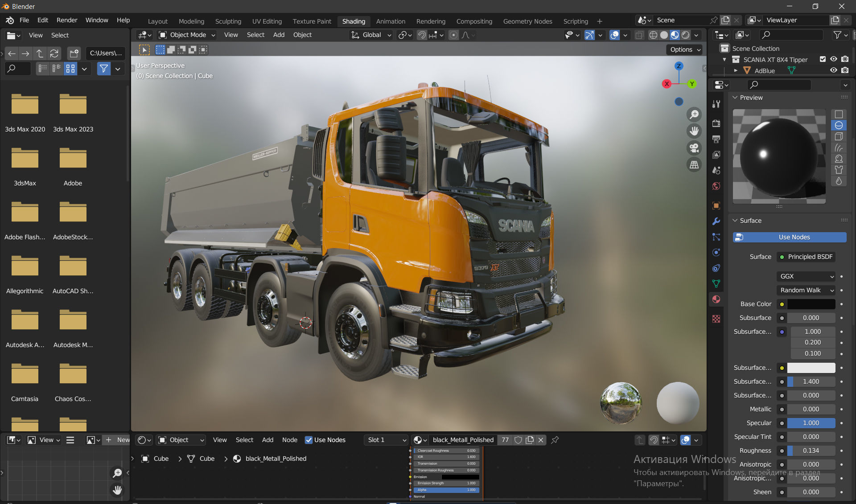856x504 pixels.
Task: Open the Render menu
Action: pos(67,20)
